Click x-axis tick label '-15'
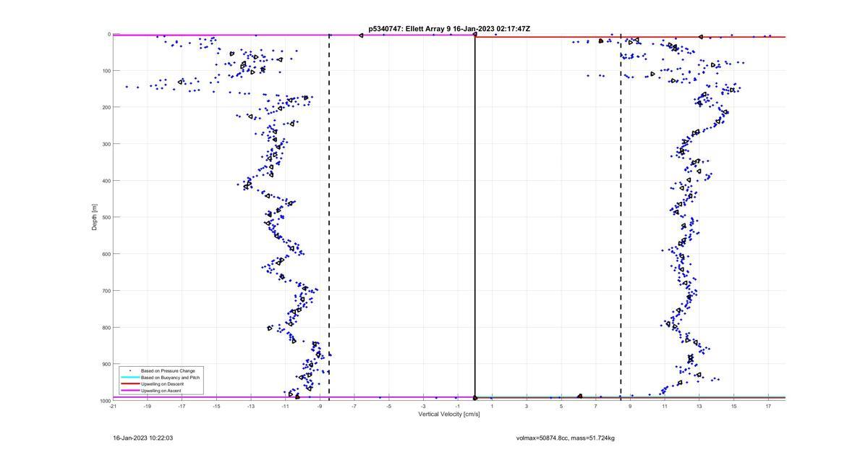Image resolution: width=868 pixels, height=450 pixels. click(x=216, y=406)
